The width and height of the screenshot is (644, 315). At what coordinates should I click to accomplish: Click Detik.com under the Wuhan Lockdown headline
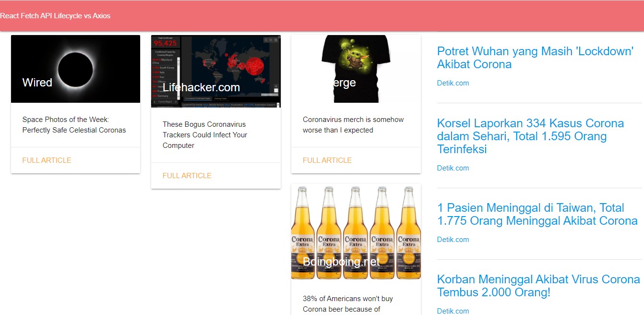(x=453, y=83)
